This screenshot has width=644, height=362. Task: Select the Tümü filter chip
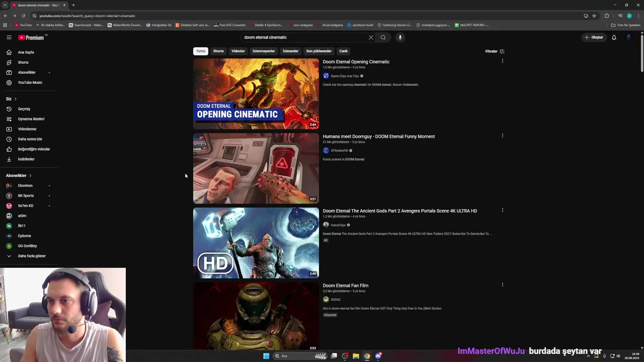coord(201,51)
